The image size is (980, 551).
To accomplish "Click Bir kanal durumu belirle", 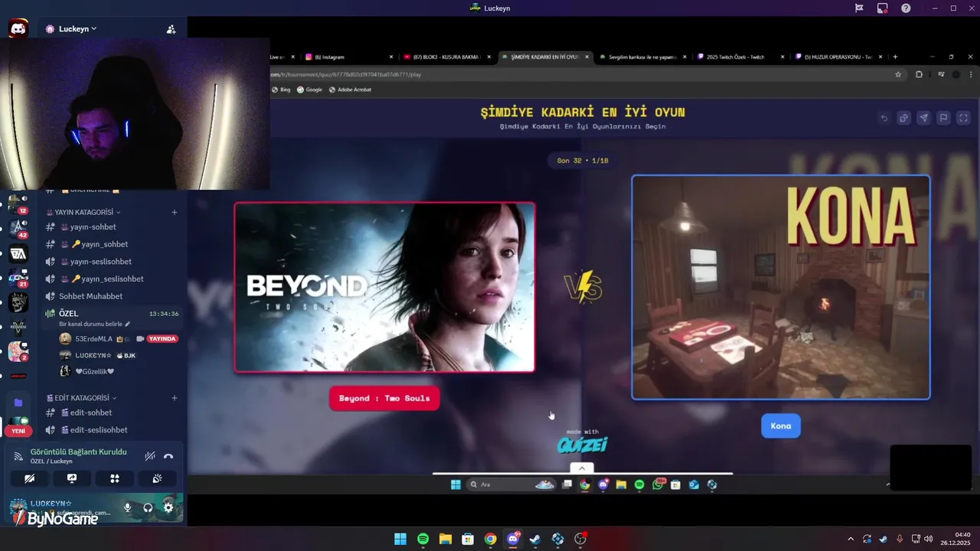I will click(94, 324).
